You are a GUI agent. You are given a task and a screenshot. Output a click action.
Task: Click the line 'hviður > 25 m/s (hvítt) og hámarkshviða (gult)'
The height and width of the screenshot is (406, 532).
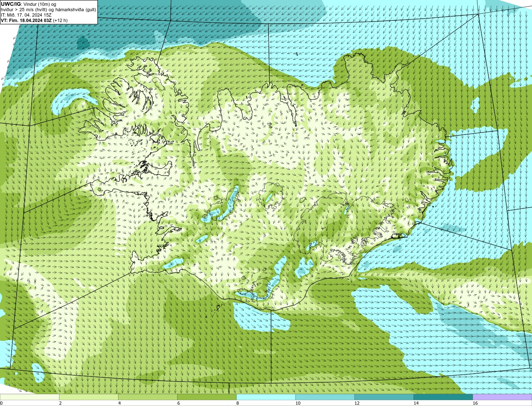click(48, 9)
